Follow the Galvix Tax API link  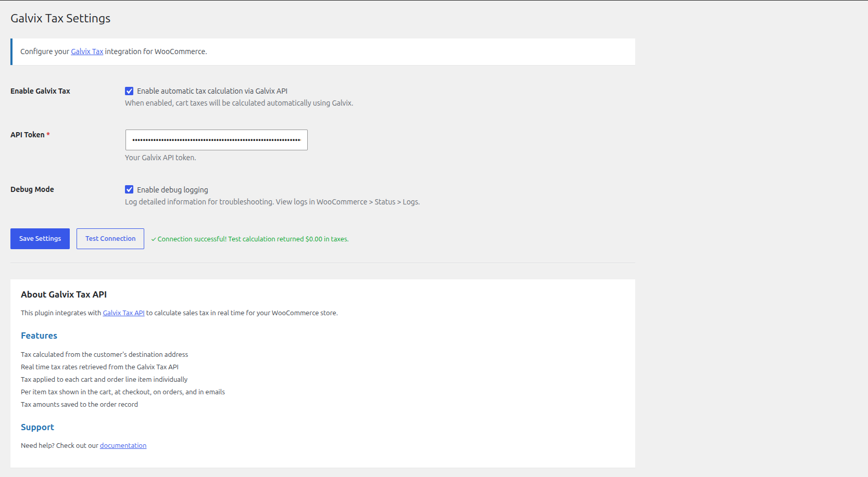123,313
